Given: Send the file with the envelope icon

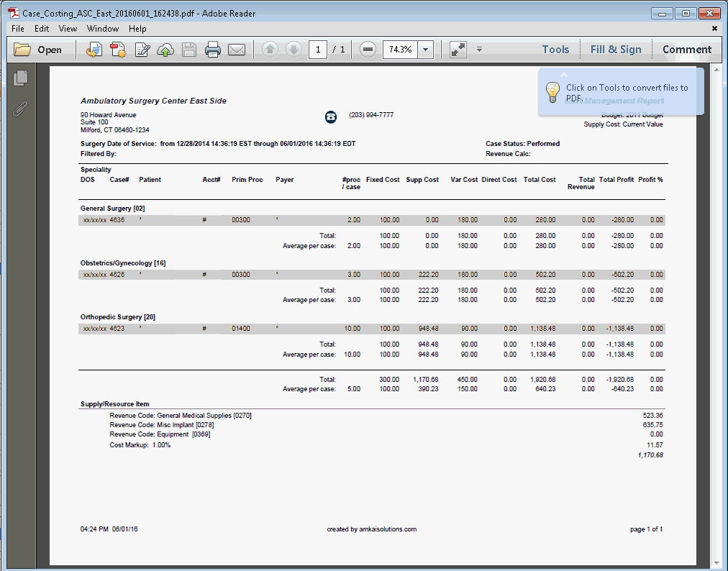Looking at the screenshot, I should [237, 50].
